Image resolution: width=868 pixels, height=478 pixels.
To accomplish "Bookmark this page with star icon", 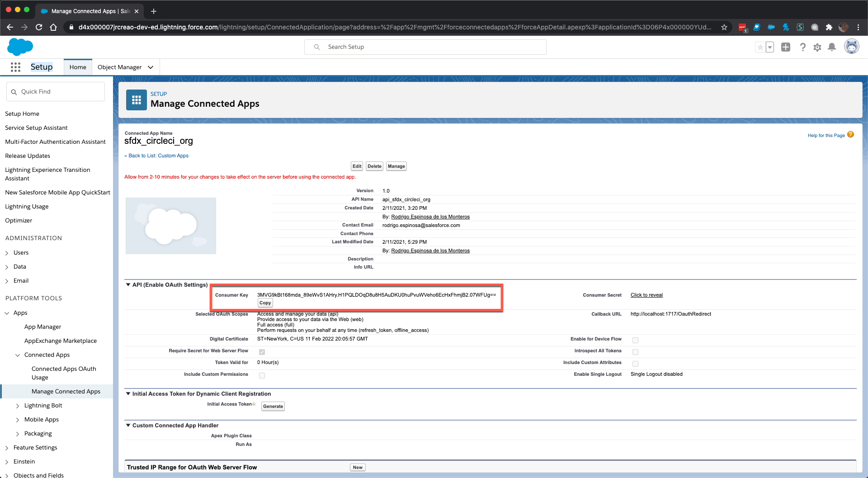I will pyautogui.click(x=724, y=27).
